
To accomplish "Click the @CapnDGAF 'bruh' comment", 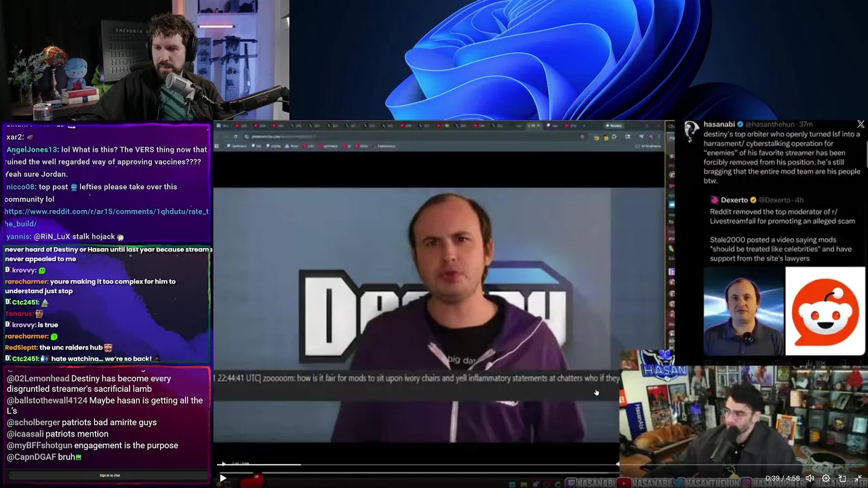I will 44,457.
